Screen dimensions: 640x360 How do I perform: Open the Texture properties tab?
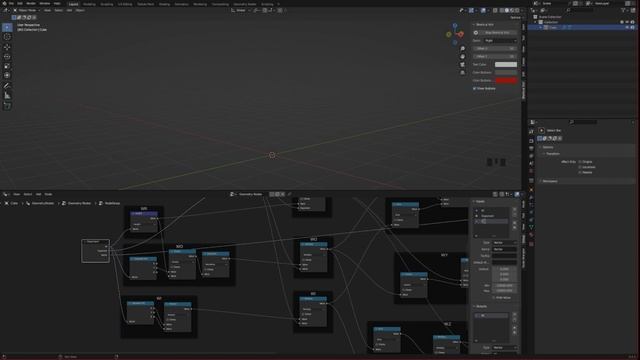click(x=531, y=244)
